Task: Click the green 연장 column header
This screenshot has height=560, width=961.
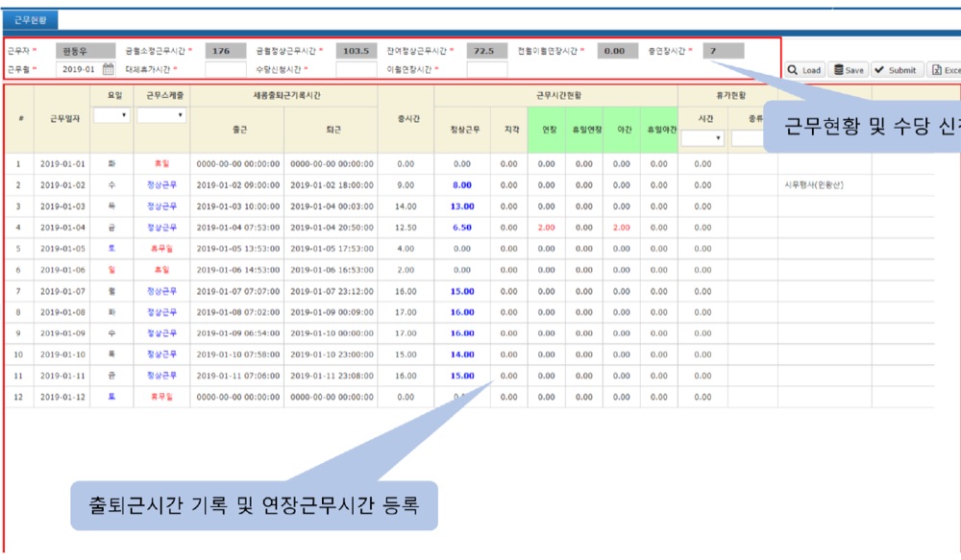Action: (x=547, y=130)
